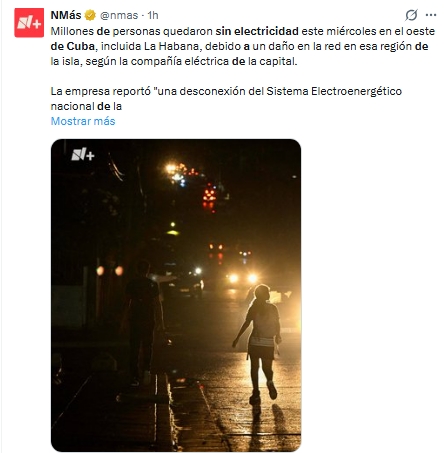444x453 pixels.
Task: Click the bold 'de Cuba' phrase
Action: [73, 46]
